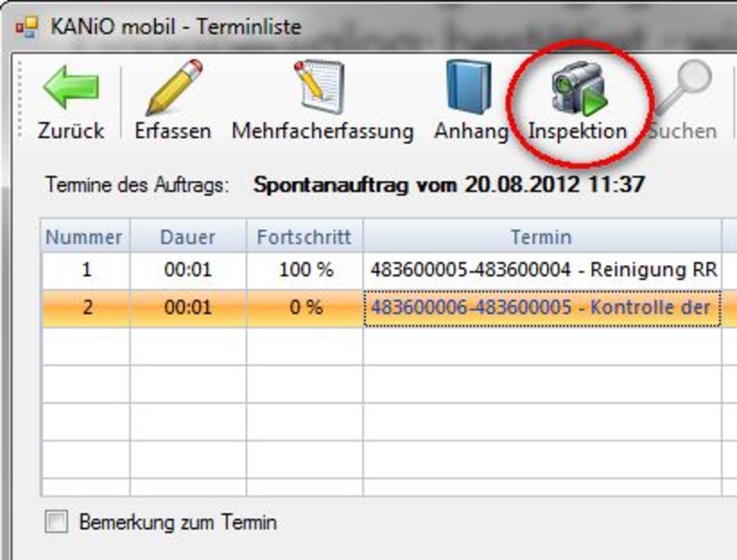The width and height of the screenshot is (737, 560).
Task: Click Dauer 00:01 in row 2
Action: click(x=188, y=307)
